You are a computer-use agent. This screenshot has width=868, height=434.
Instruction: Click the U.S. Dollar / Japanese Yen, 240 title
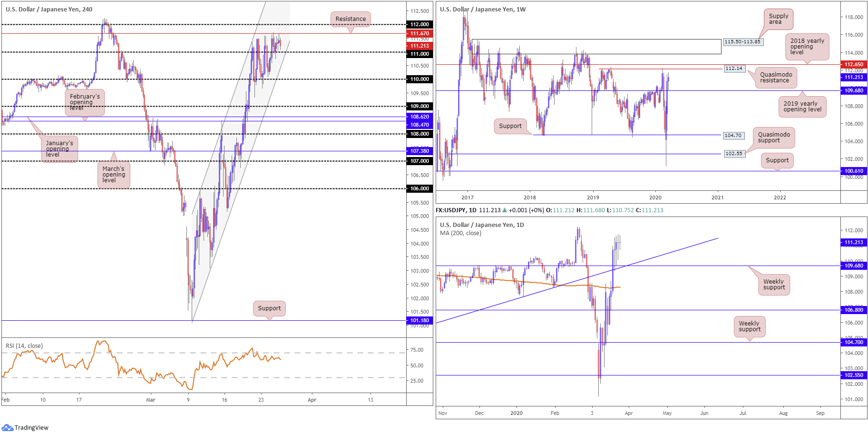[49, 9]
